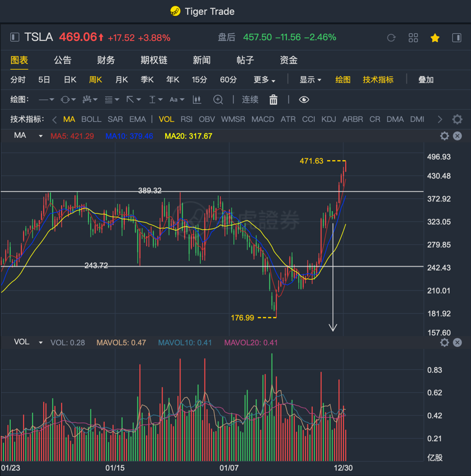Delete drawings with the trash icon
Screen dimensions: 471x476
click(273, 100)
